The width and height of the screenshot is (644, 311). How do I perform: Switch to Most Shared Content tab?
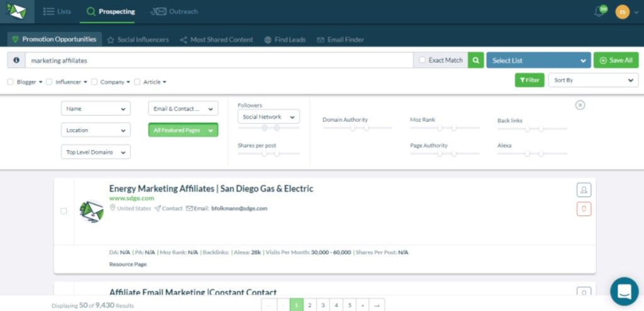coord(216,40)
